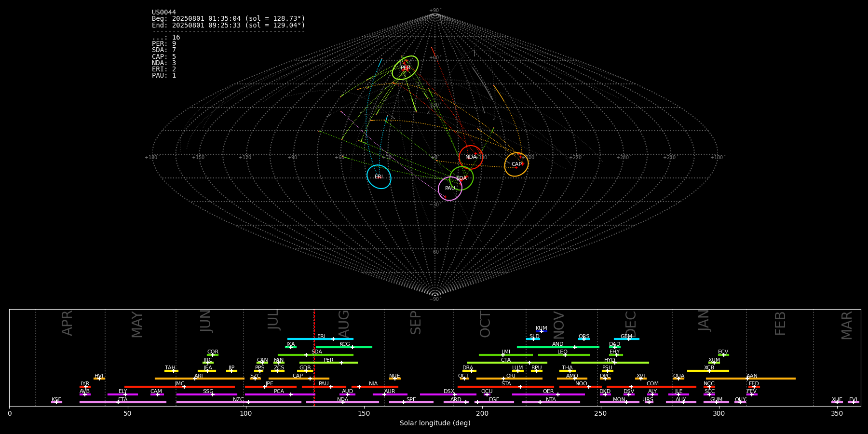Click the 'PER: 9' count line
868x434 pixels.
pyautogui.click(x=164, y=44)
